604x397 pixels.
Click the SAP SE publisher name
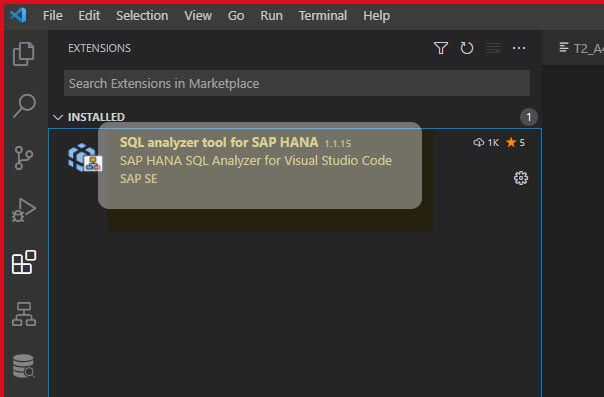click(x=139, y=179)
